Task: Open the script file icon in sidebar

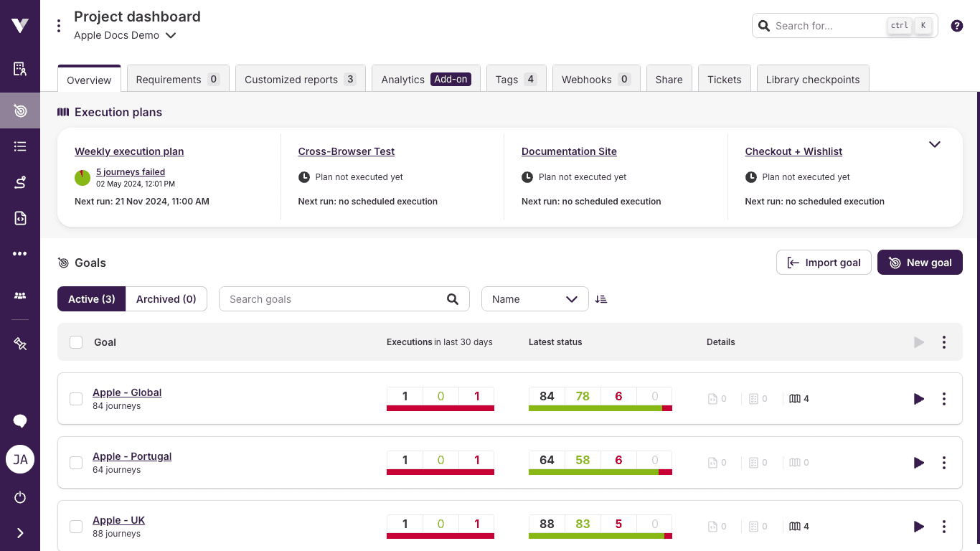Action: tap(19, 218)
